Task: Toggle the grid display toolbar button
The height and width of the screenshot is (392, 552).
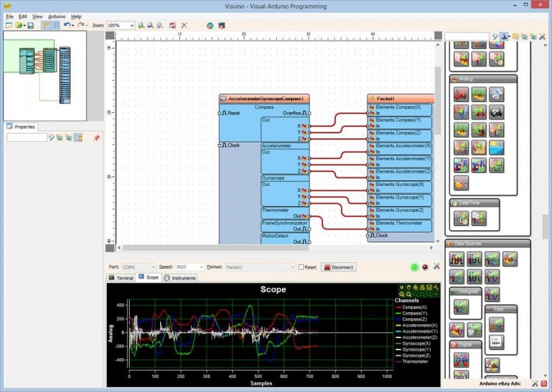Action: click(x=55, y=25)
